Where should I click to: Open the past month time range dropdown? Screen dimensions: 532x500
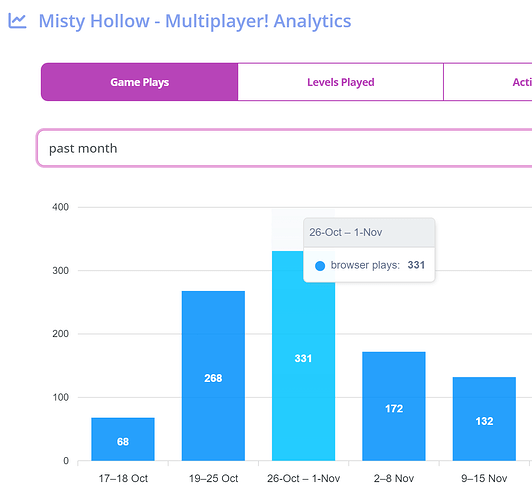[x=284, y=148]
